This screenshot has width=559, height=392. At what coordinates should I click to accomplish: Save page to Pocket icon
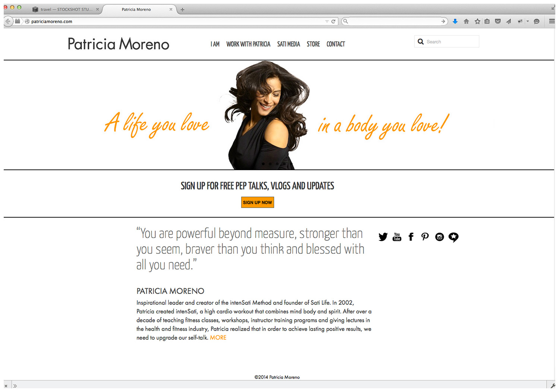498,21
